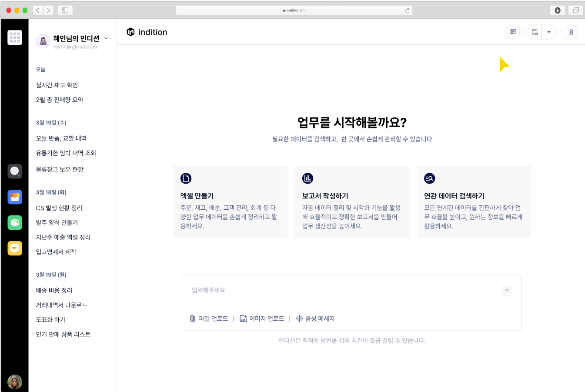The height and width of the screenshot is (392, 585).
Task: Click the 이미지 업로드 picture icon
Action: pyautogui.click(x=243, y=318)
